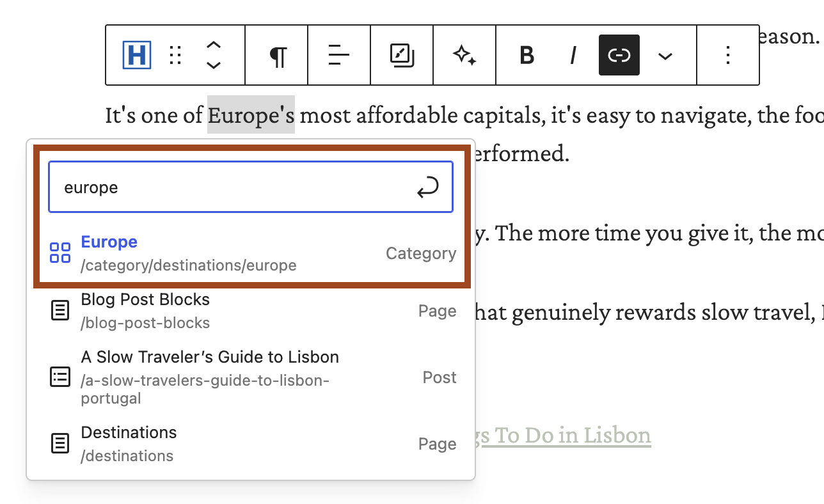824x504 pixels.
Task: Click the grid icon beside Europe suggestion
Action: coord(60,253)
